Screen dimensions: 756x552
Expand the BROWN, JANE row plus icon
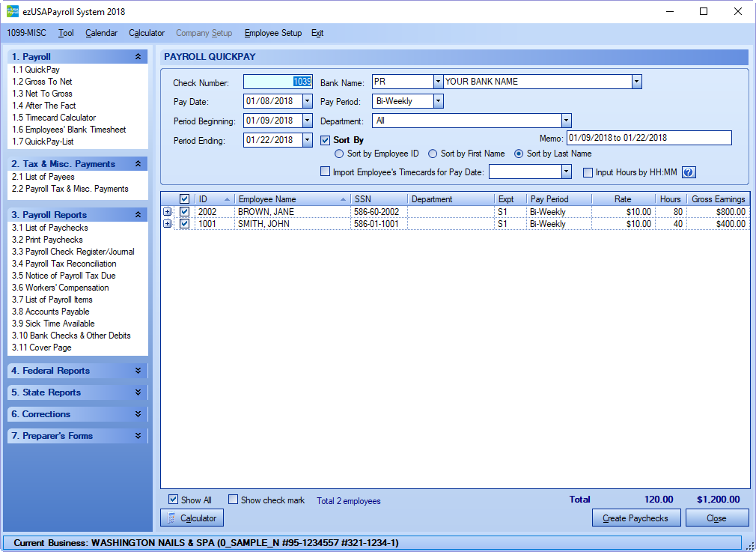[168, 212]
